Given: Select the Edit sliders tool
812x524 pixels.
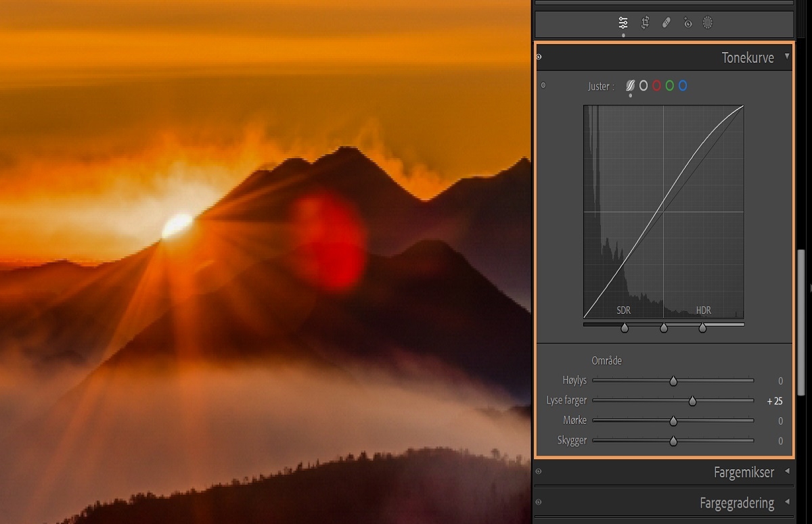Looking at the screenshot, I should pos(624,22).
